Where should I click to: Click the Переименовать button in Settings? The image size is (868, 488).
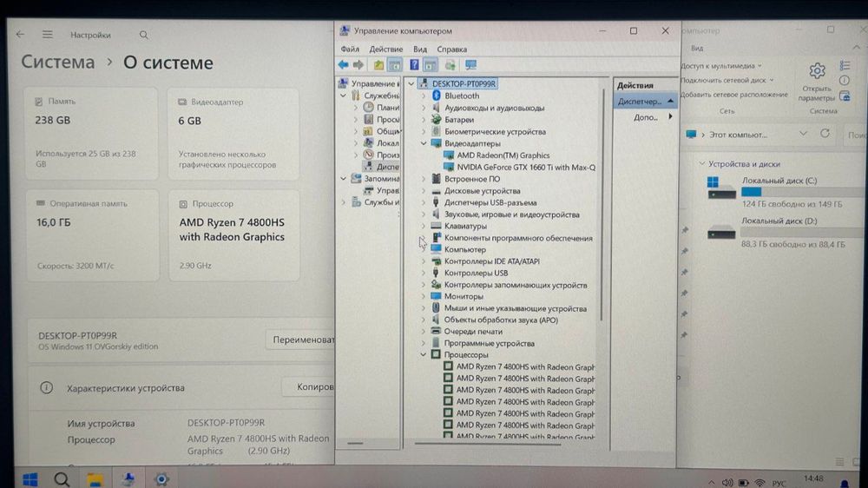pos(300,340)
